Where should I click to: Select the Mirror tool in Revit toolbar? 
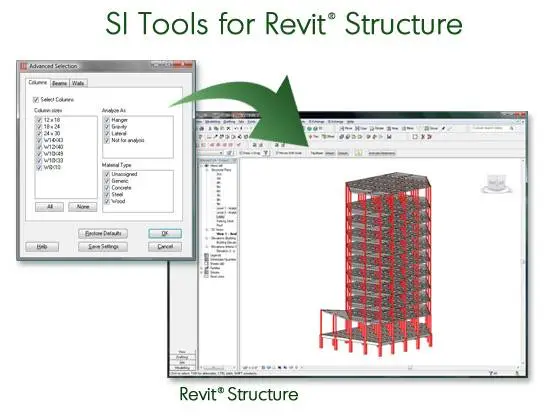tap(408, 128)
